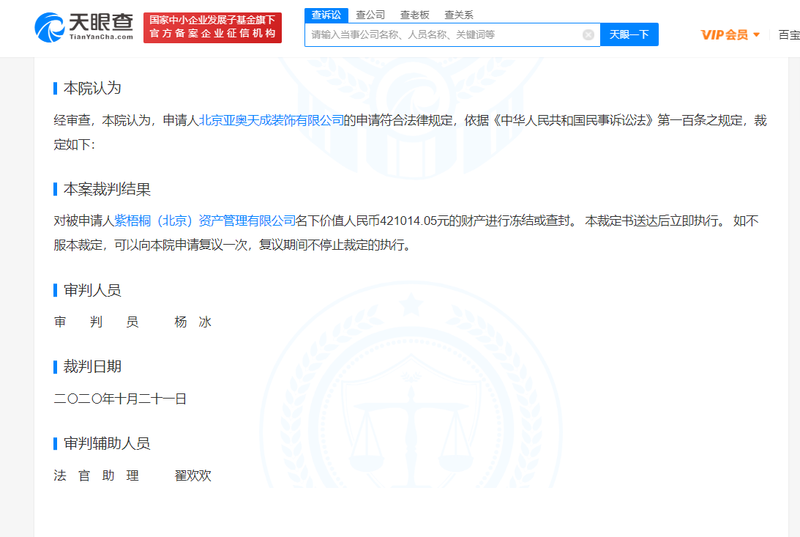The height and width of the screenshot is (537, 800).
Task: Click the assistant name 翟欢欢
Action: (x=193, y=476)
